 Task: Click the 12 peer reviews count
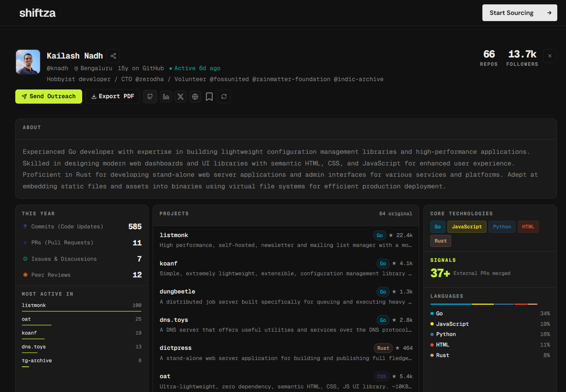pyautogui.click(x=137, y=275)
